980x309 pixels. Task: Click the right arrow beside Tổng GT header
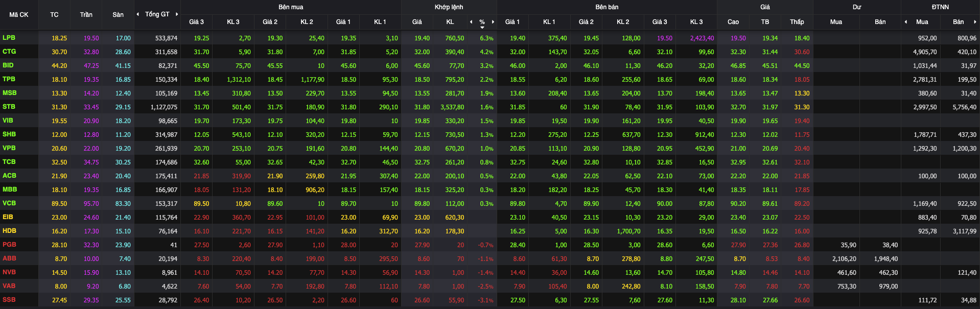point(177,14)
